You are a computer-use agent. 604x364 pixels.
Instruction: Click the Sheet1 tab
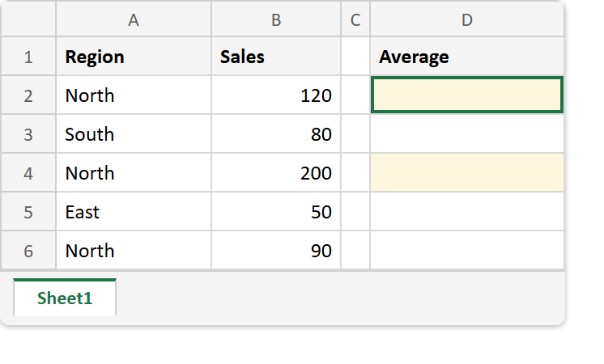click(x=65, y=298)
